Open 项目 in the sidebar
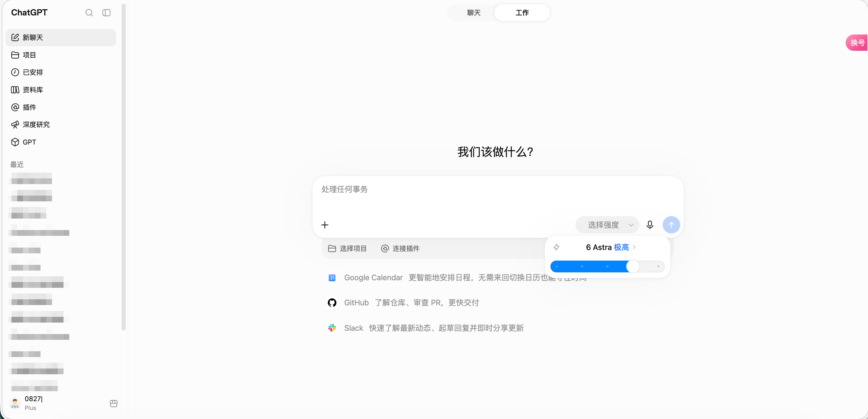This screenshot has height=419, width=868. tap(61, 55)
